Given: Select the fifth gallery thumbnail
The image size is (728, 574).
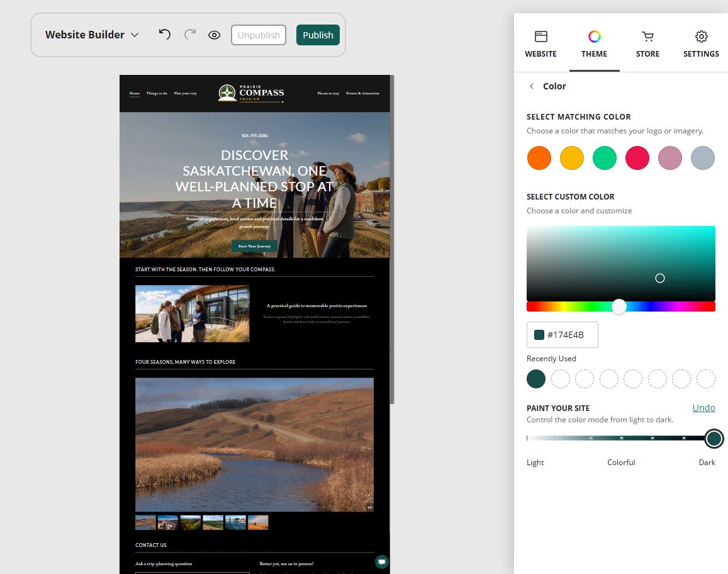Looking at the screenshot, I should (235, 522).
